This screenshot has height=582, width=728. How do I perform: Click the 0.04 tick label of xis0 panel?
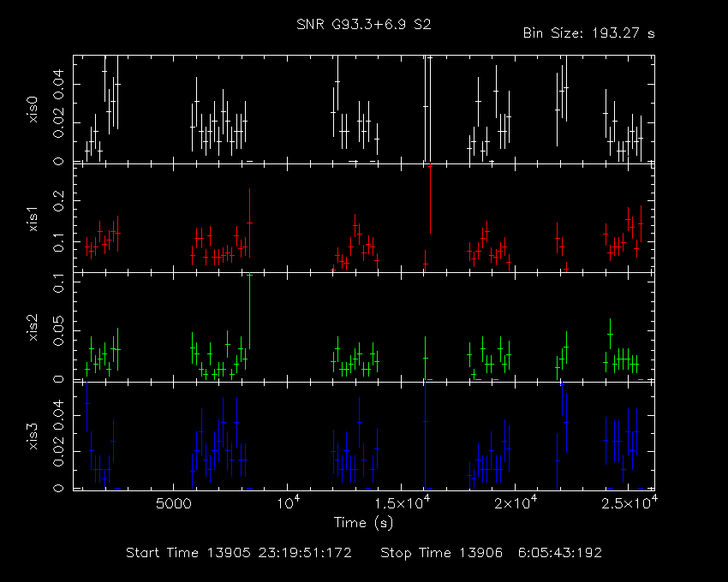tap(58, 84)
